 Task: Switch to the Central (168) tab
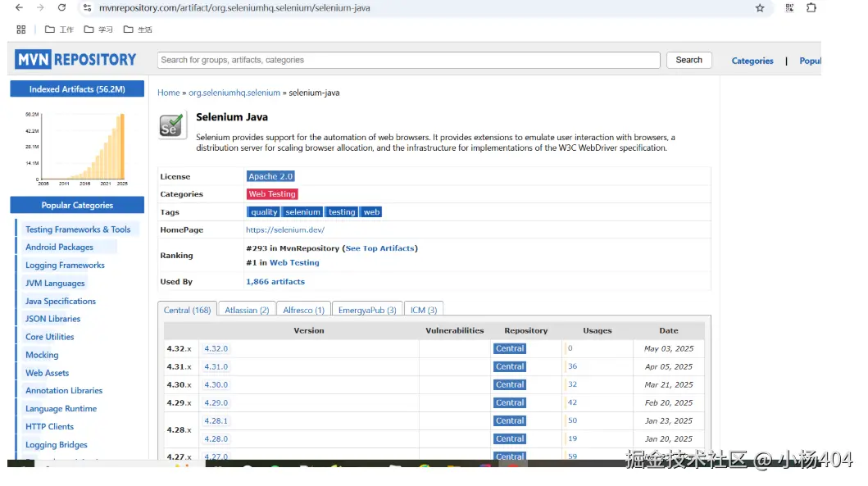click(x=187, y=310)
